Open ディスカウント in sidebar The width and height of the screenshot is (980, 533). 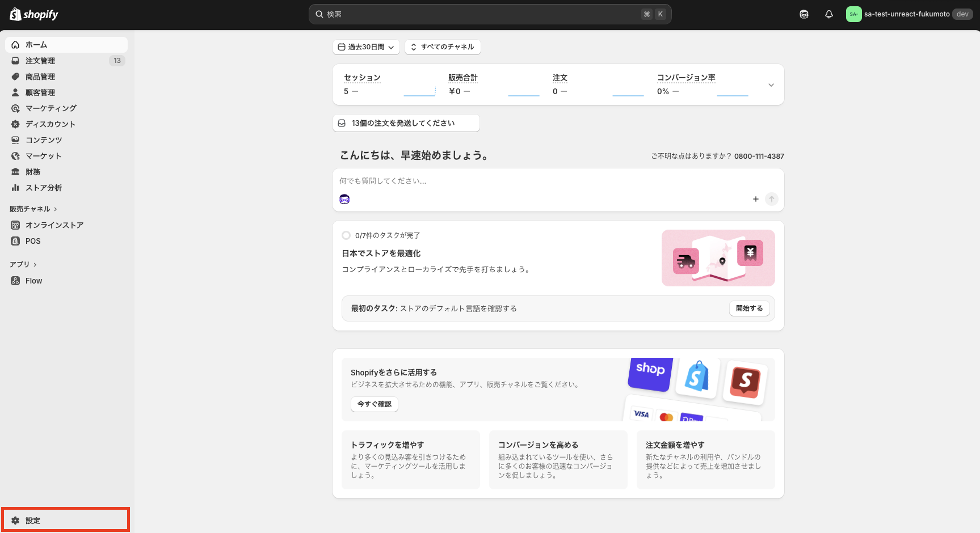tap(66, 124)
